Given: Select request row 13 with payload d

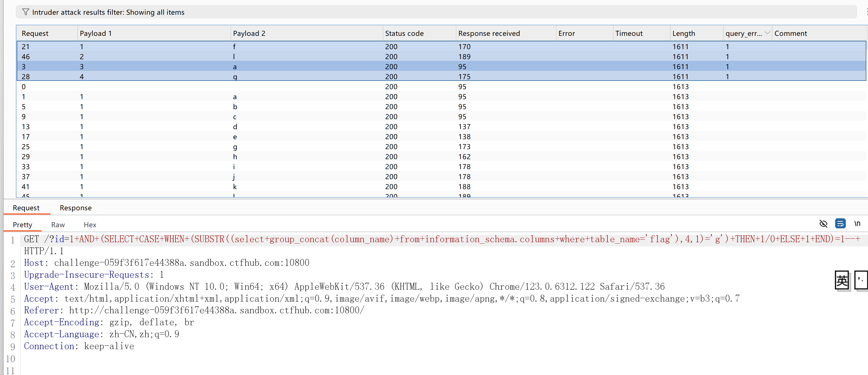Looking at the screenshot, I should [x=441, y=127].
